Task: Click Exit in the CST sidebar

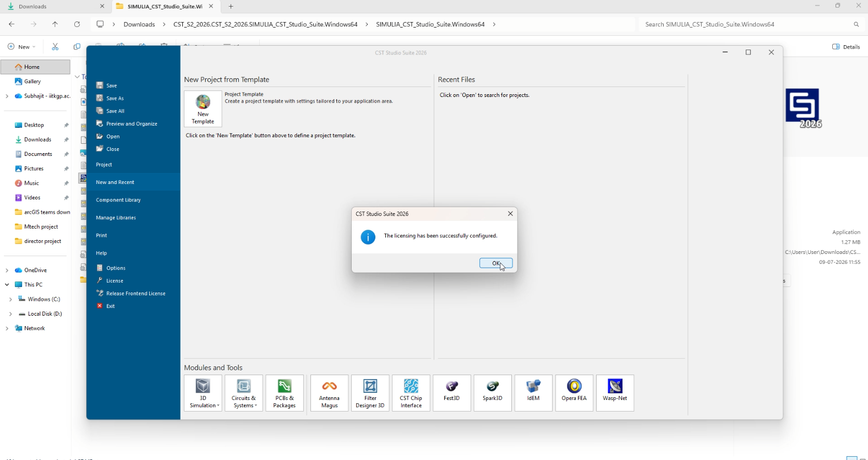Action: (x=106, y=306)
